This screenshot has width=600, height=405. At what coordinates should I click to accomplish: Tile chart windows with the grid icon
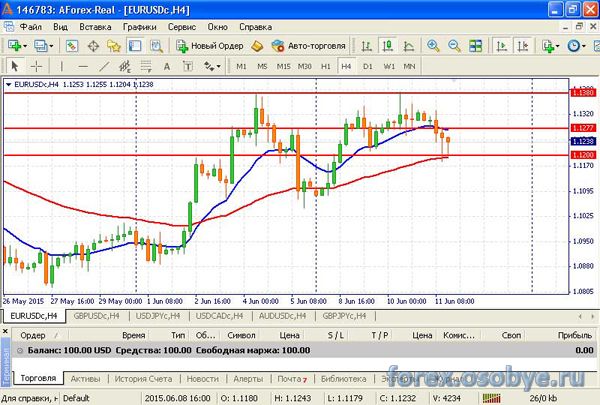pyautogui.click(x=475, y=46)
